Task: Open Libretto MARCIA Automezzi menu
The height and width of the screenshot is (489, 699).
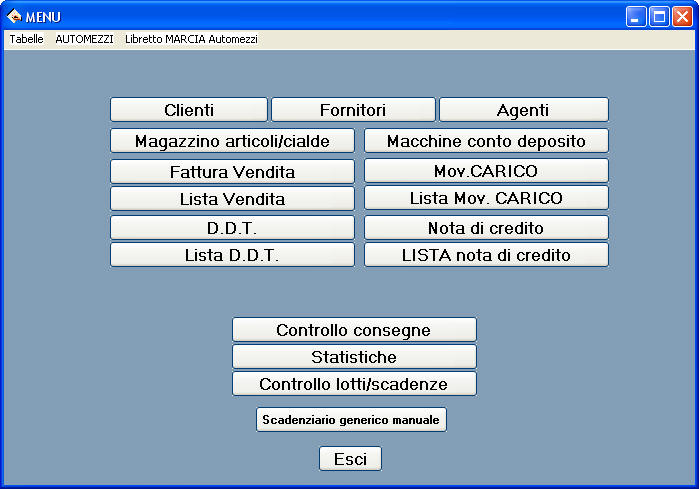Action: [191, 39]
